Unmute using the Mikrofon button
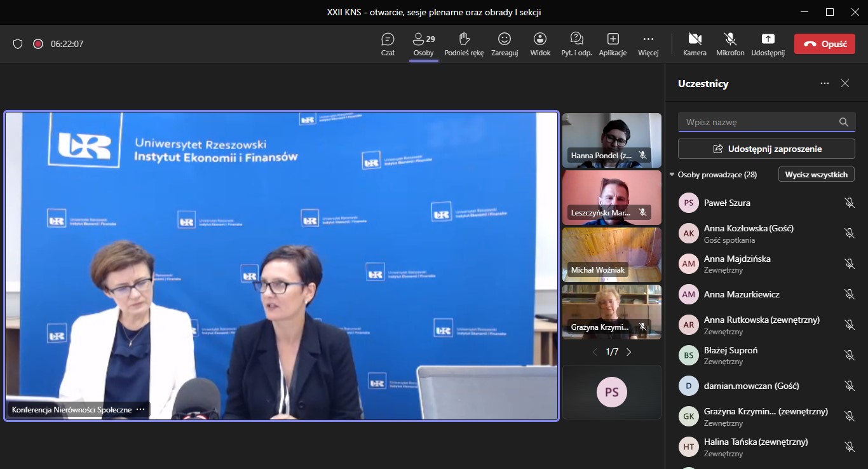This screenshot has width=868, height=469. point(730,44)
